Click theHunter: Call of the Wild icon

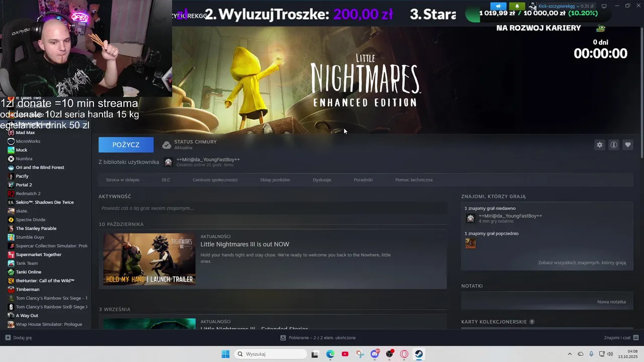point(11,281)
